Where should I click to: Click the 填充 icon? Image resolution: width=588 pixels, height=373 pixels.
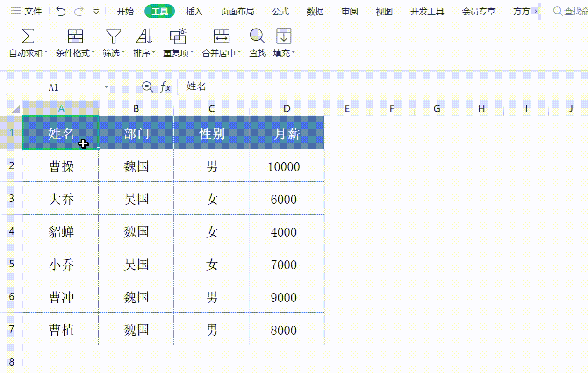click(284, 36)
